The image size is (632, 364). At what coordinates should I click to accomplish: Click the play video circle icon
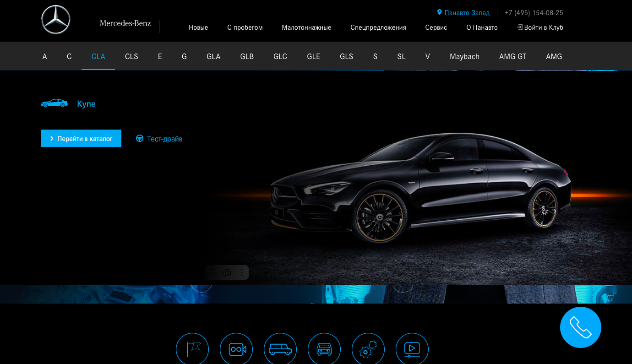click(412, 349)
